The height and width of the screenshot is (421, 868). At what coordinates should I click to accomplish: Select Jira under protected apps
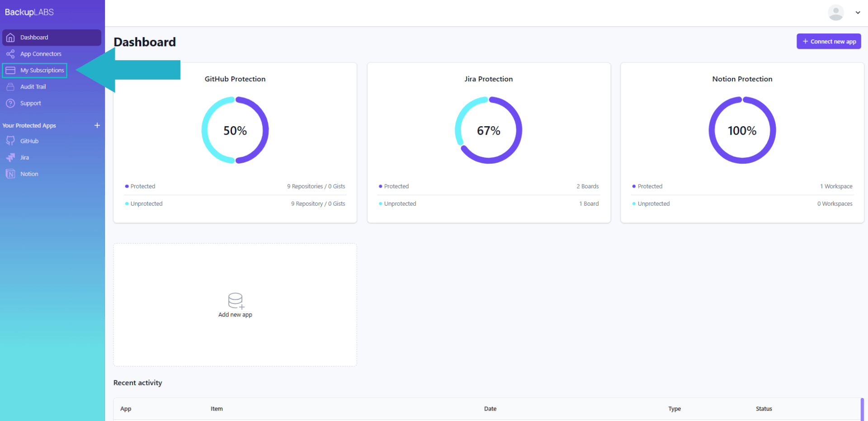tap(24, 157)
